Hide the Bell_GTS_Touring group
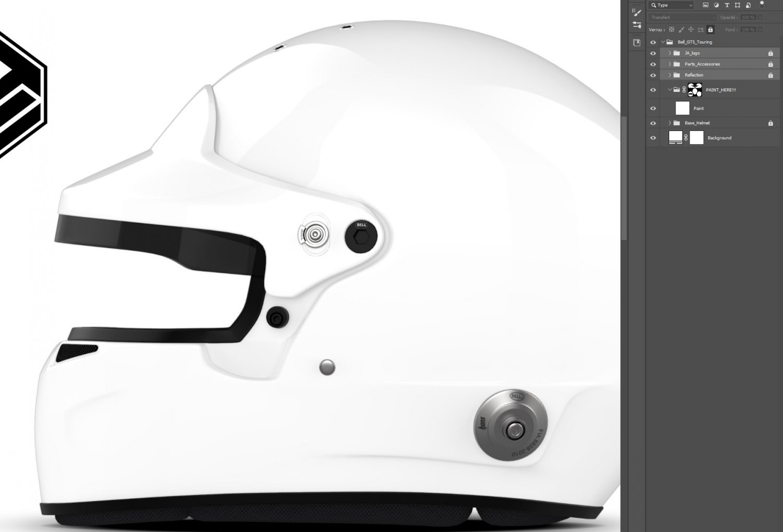Viewport: 783px width, 532px height. click(652, 42)
